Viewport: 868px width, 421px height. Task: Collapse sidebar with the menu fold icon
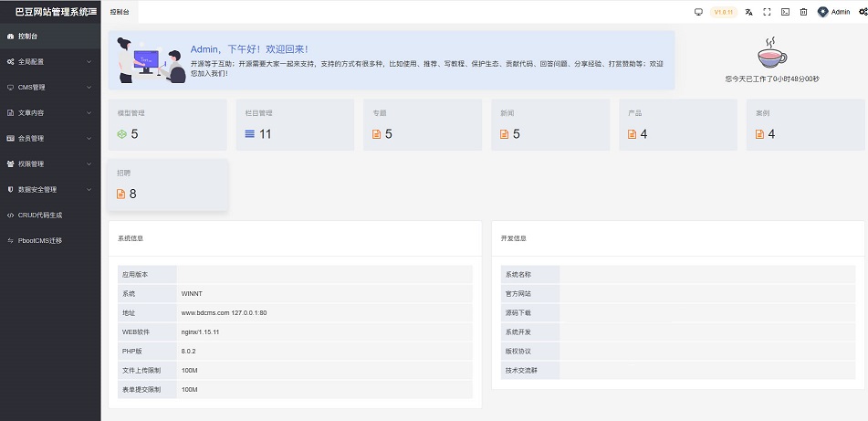pos(92,12)
